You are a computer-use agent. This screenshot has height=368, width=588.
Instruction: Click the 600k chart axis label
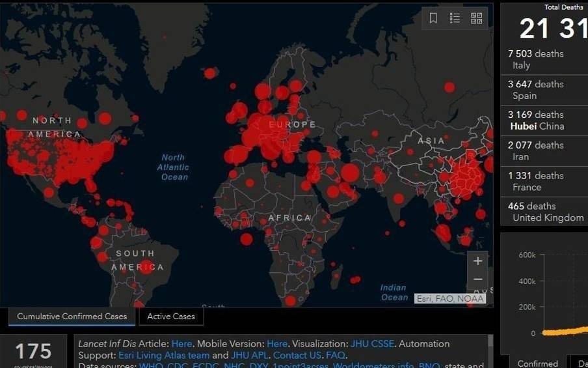click(527, 255)
